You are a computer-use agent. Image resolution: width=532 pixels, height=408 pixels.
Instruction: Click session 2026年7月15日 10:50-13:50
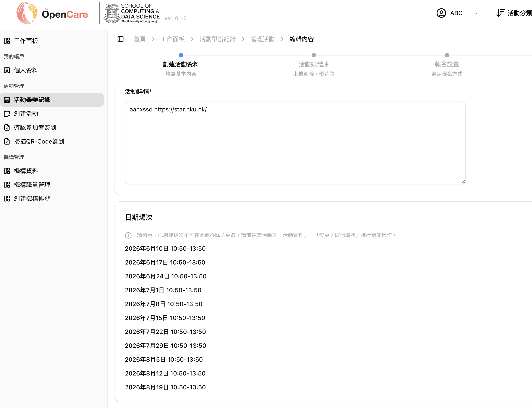[165, 318]
